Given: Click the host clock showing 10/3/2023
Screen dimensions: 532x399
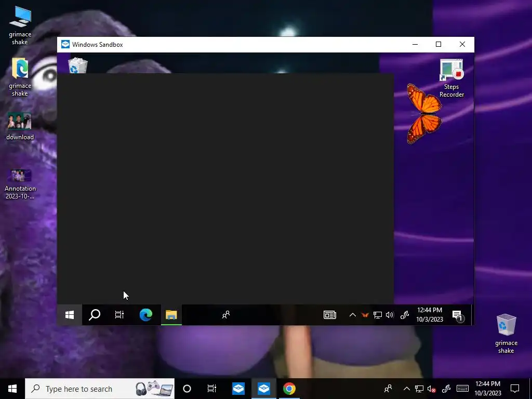Looking at the screenshot, I should [x=487, y=389].
